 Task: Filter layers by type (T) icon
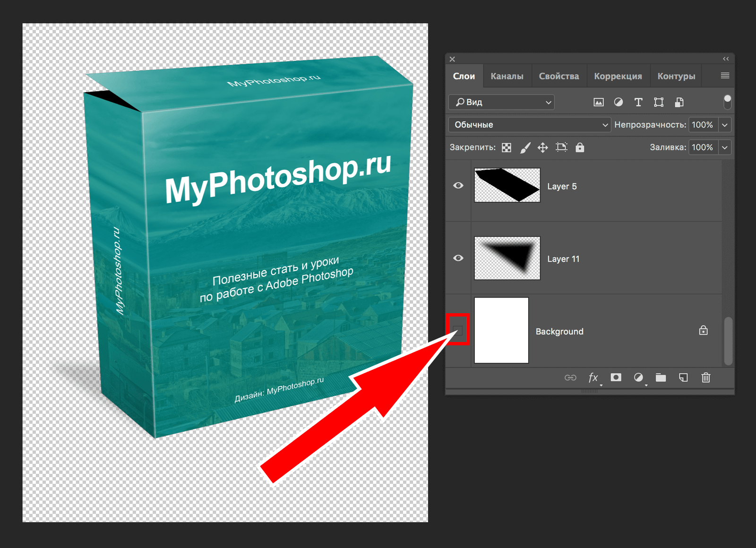coord(638,102)
